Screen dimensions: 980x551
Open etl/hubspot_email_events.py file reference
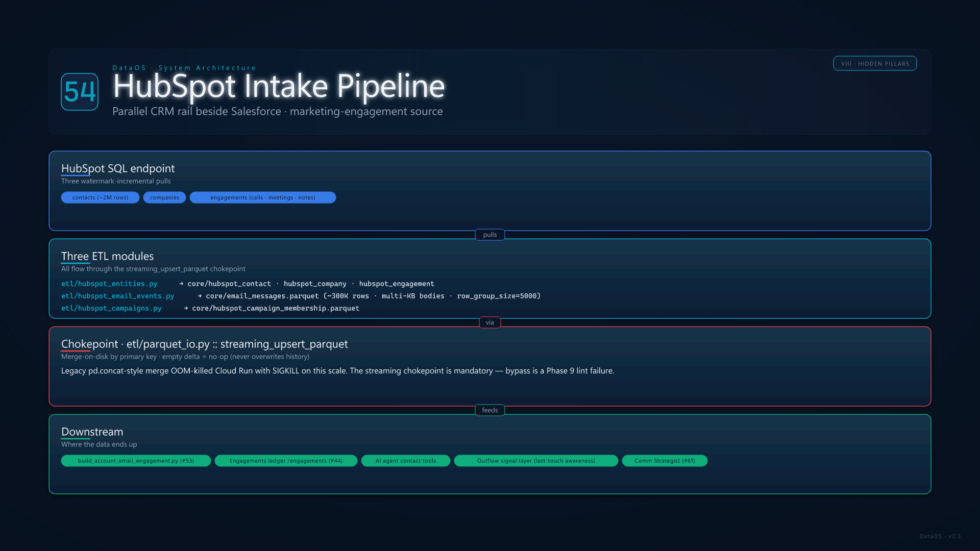(x=117, y=296)
